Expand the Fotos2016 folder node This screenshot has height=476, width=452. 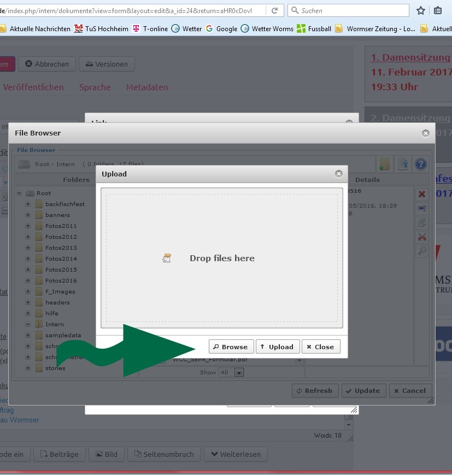(28, 280)
